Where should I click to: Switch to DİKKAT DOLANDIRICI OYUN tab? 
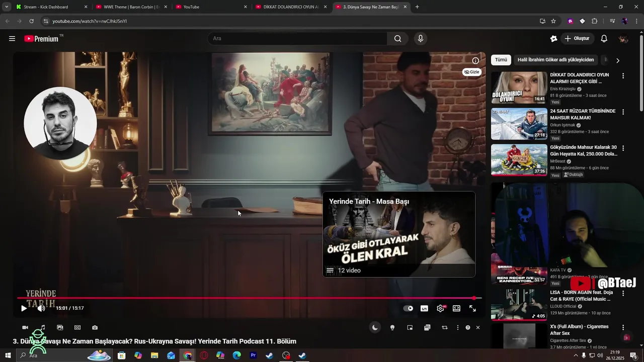click(x=292, y=7)
